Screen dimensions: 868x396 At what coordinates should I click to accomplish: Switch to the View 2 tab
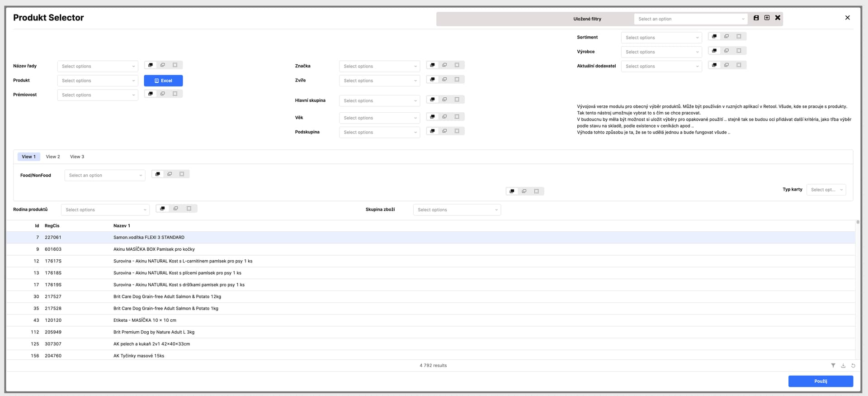pyautogui.click(x=53, y=157)
